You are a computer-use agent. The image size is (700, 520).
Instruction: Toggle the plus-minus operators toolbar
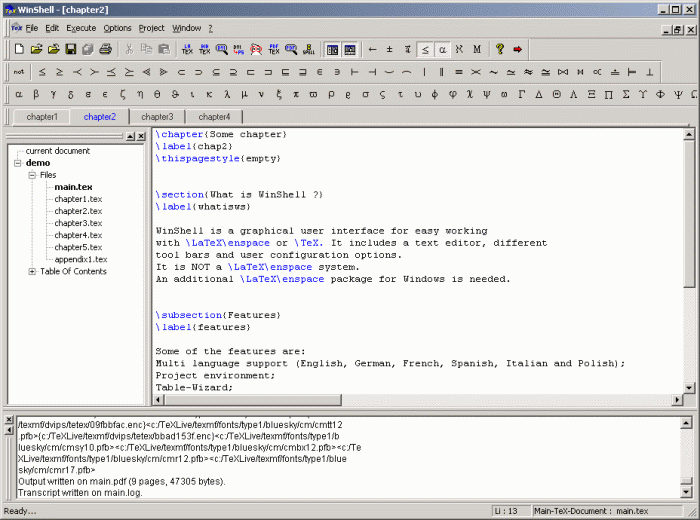[x=389, y=49]
